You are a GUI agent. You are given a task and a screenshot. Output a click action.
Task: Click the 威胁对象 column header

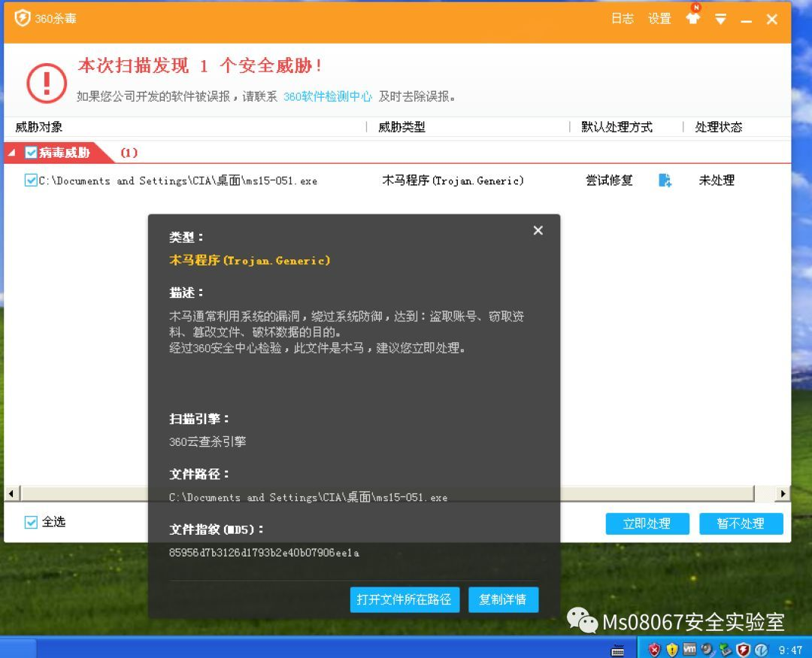point(39,127)
